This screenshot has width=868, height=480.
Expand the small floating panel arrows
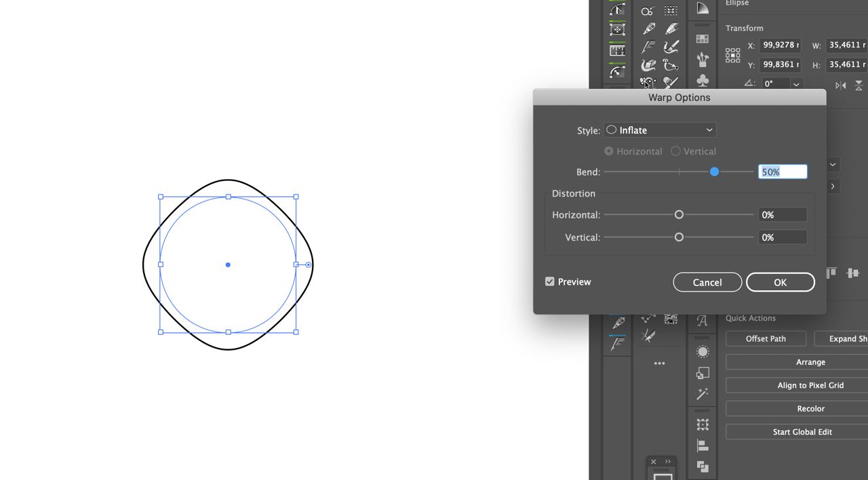point(668,462)
